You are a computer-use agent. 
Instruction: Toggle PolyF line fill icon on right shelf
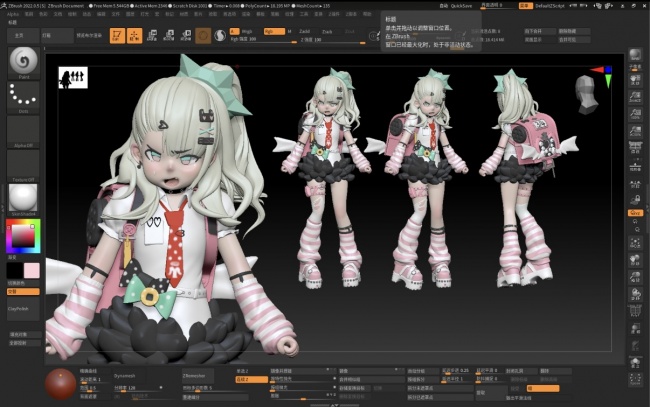click(635, 311)
